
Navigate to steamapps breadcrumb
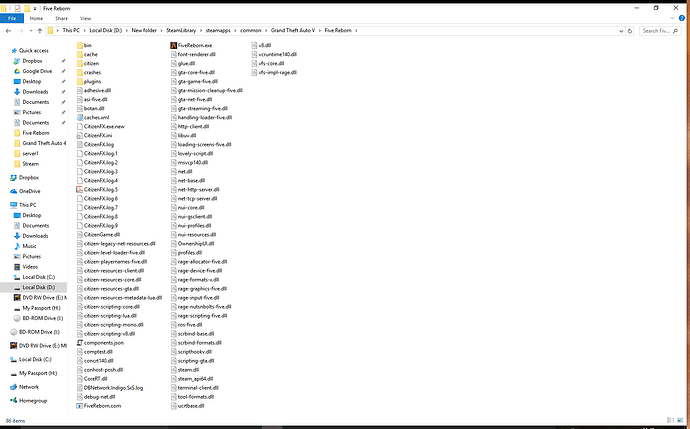(x=218, y=31)
